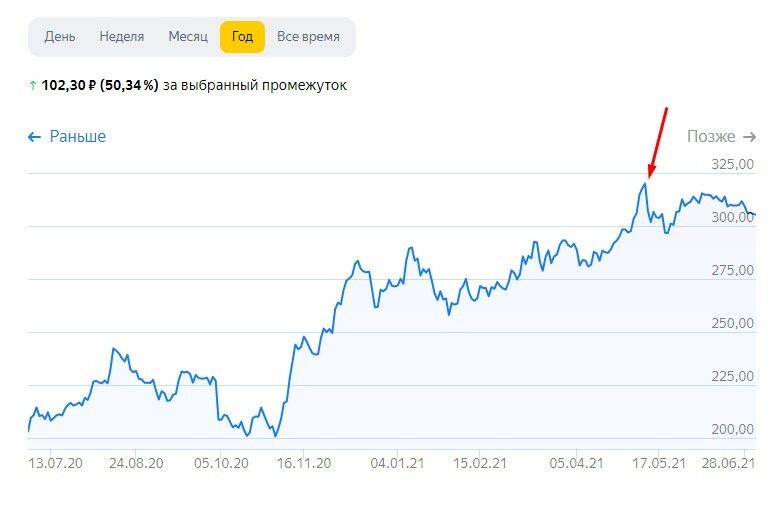Click the chart peak near 17.05.21
Screen dimensions: 774x506
pos(646,183)
